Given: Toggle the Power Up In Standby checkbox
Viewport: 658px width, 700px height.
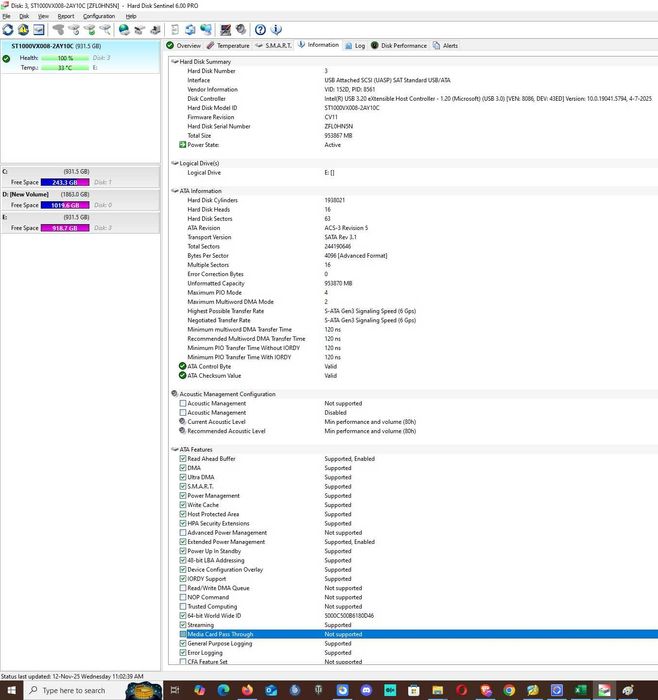Looking at the screenshot, I should [x=183, y=551].
